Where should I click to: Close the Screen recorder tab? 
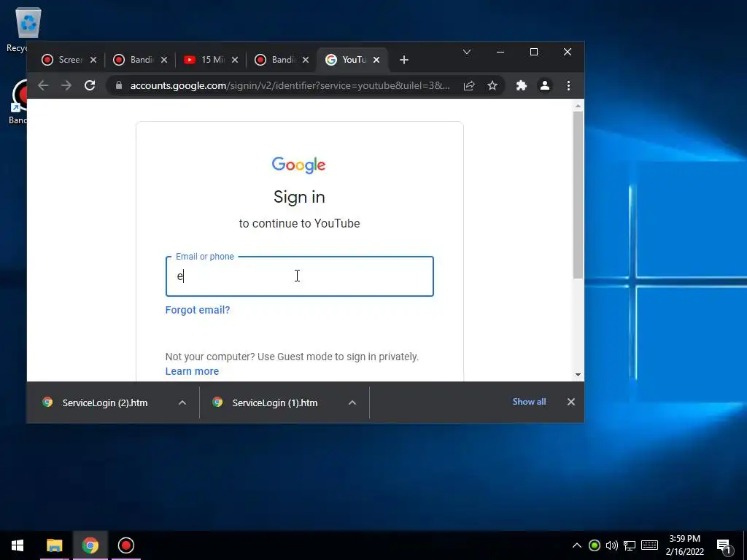click(93, 60)
